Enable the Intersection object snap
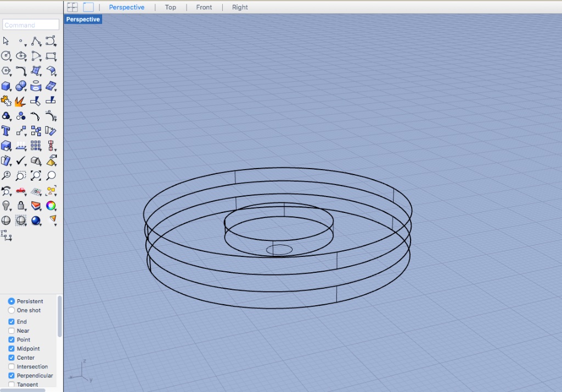This screenshot has height=392, width=562. tap(12, 367)
